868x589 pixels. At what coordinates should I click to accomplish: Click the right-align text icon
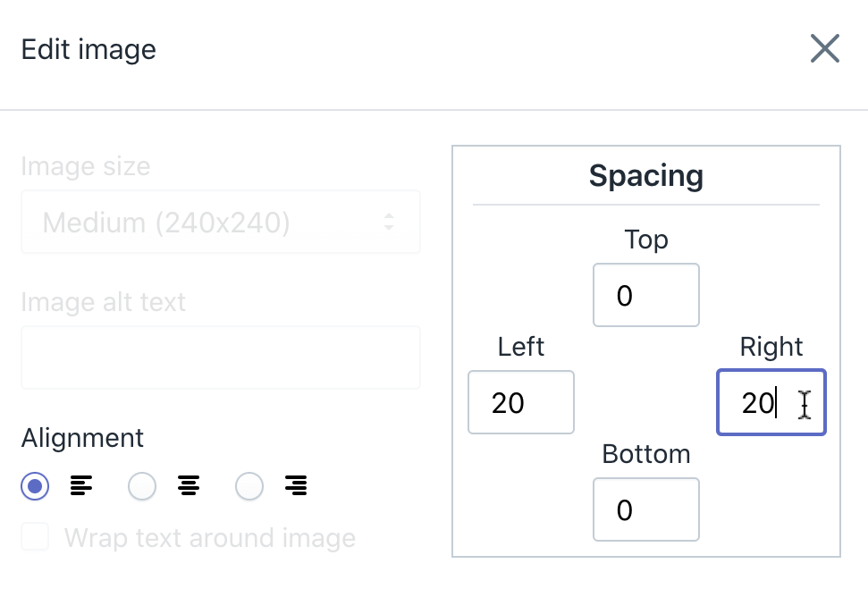pos(296,485)
